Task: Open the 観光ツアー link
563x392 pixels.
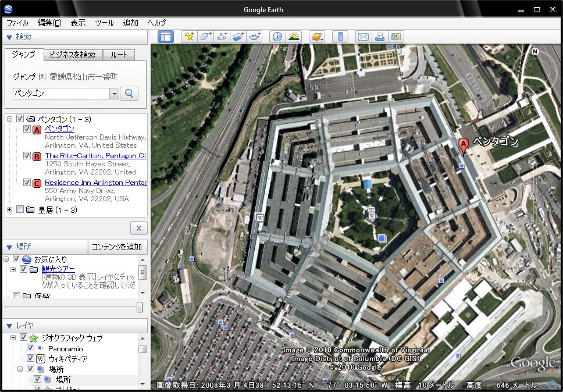Action: (58, 269)
